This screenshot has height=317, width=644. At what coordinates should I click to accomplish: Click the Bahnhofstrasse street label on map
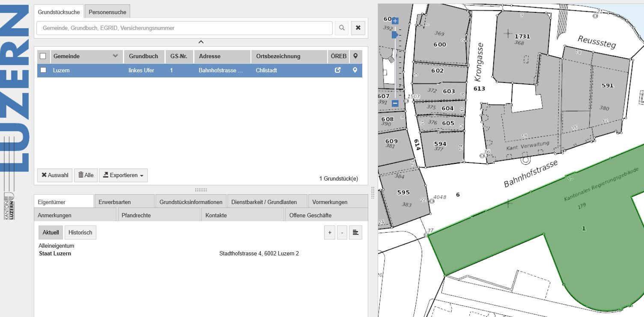[x=531, y=173]
